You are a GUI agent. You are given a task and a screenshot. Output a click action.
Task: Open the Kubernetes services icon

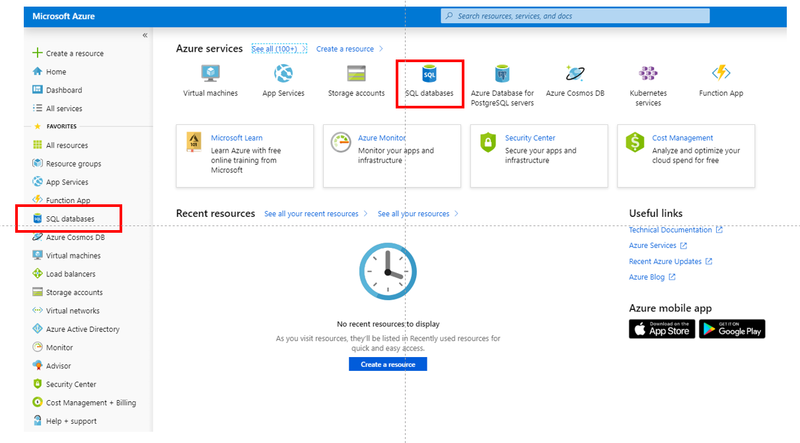[648, 75]
